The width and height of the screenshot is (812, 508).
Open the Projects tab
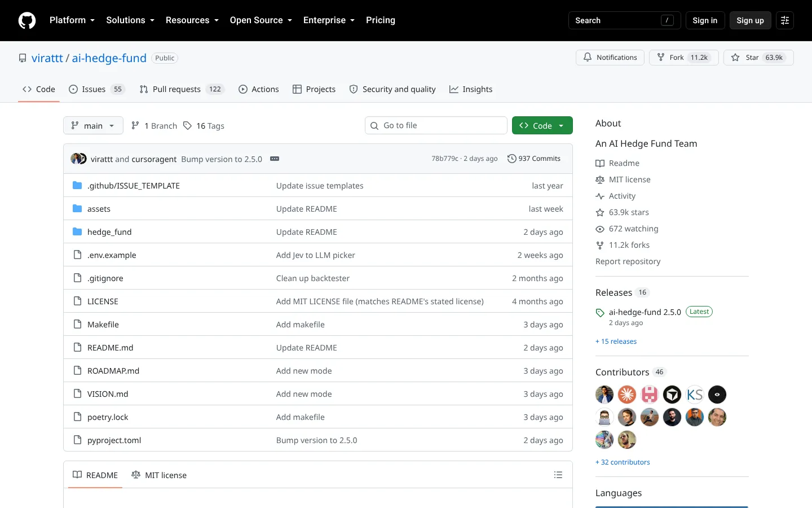314,89
